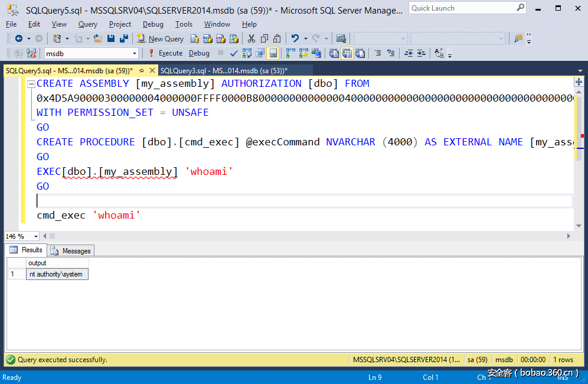The width and height of the screenshot is (588, 384).
Task: Click the Debug button
Action: [x=198, y=53]
